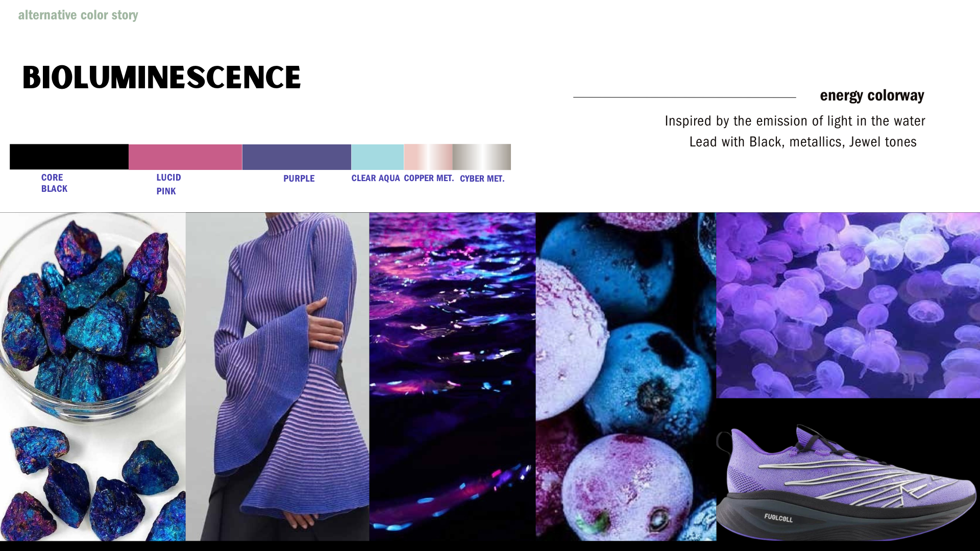Screen dimensions: 980x551
Task: Click the BIOLUMINESCENCE title text
Action: [x=161, y=78]
